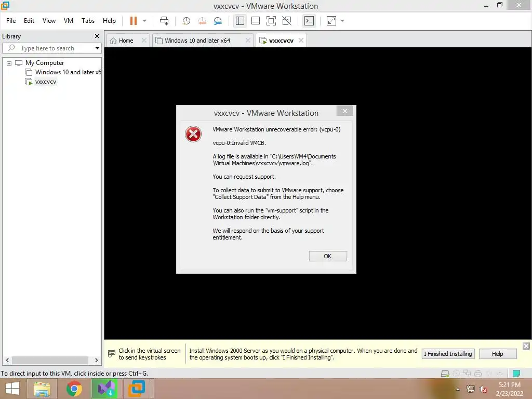Viewport: 532px width, 399px height.
Task: Open the power options arrow beside pause
Action: coord(144,21)
